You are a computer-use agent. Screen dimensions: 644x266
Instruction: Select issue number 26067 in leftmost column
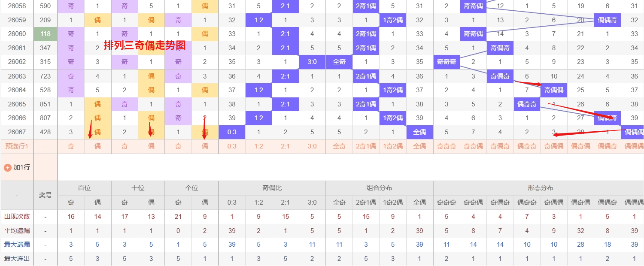point(16,132)
